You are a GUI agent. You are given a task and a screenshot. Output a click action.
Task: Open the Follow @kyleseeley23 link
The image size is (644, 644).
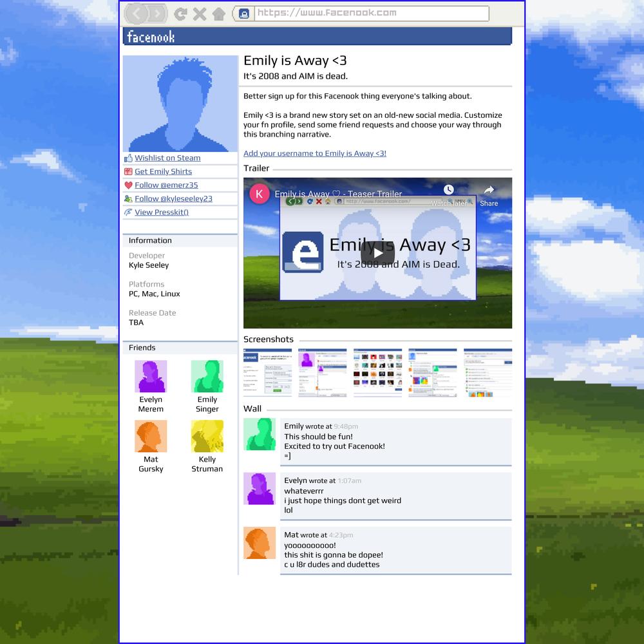pyautogui.click(x=173, y=199)
